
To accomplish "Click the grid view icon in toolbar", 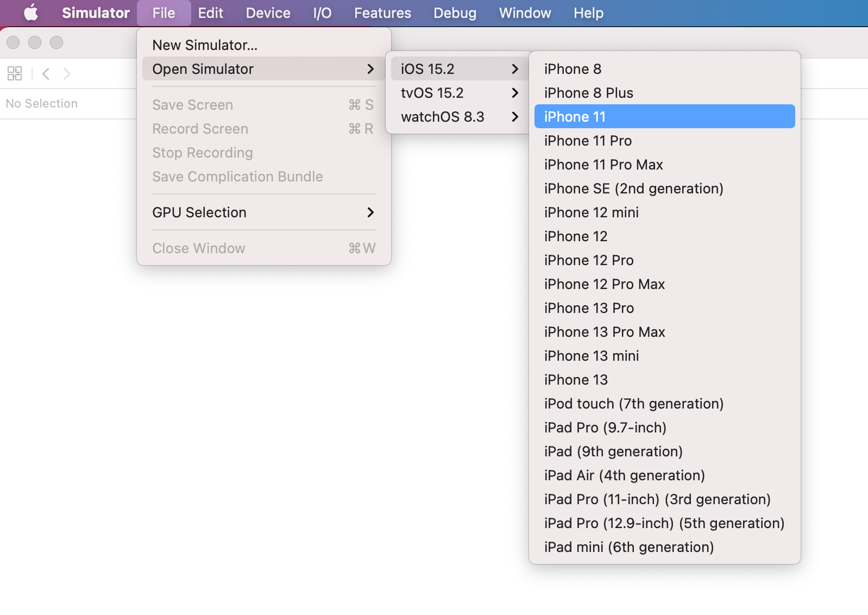I will pyautogui.click(x=15, y=73).
